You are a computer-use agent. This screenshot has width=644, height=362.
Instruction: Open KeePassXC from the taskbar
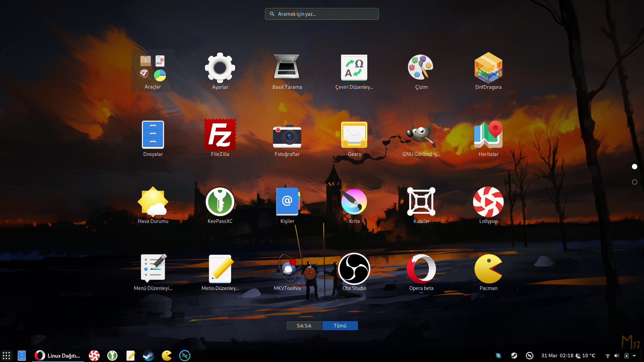point(112,355)
